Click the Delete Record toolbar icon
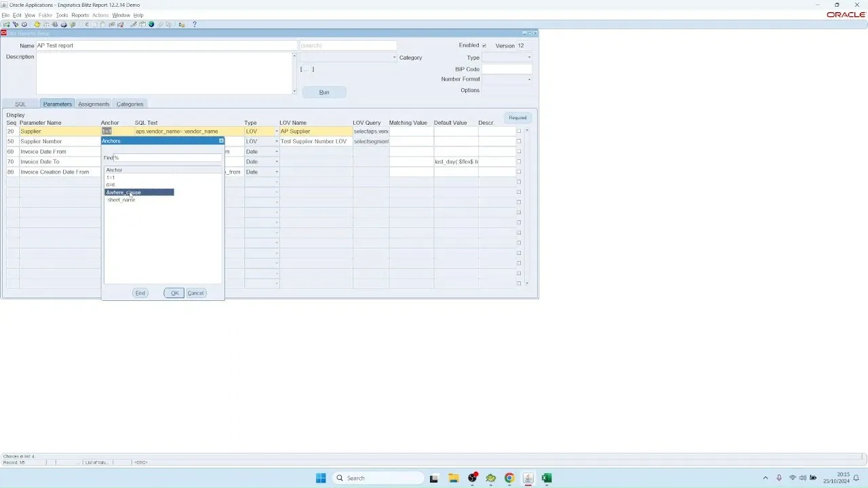The image size is (868, 488). [x=121, y=24]
